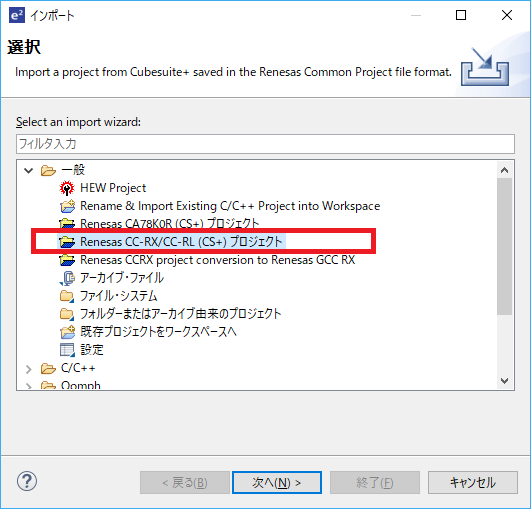Maximize the インポート dialog window
The image size is (531, 509).
click(x=461, y=15)
